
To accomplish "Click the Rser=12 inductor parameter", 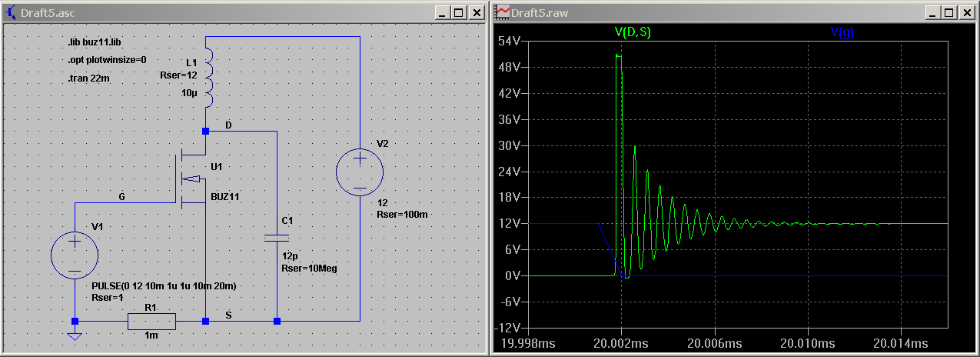I will tap(178, 75).
